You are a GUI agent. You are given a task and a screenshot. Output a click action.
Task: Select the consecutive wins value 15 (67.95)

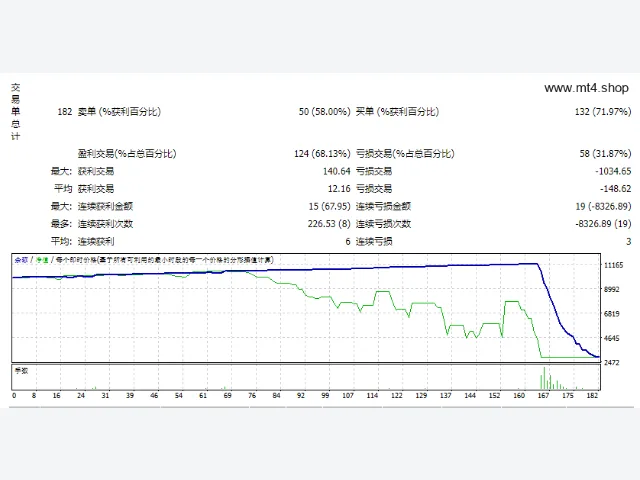[x=329, y=206]
